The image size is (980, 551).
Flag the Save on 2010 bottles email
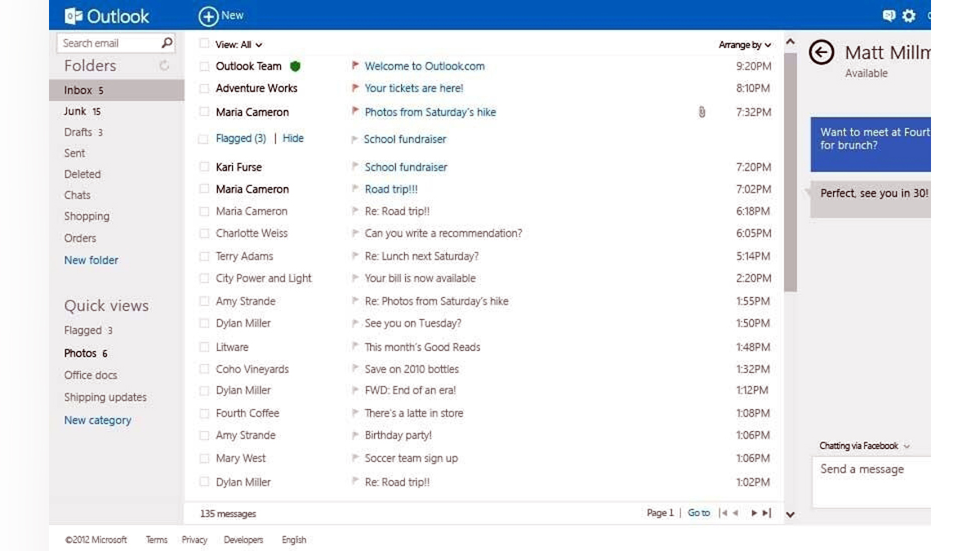coord(355,369)
